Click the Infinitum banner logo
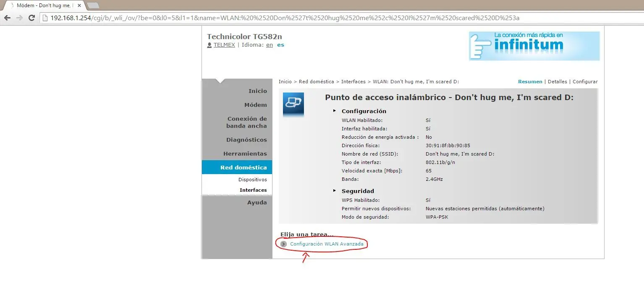The image size is (644, 291). 534,46
